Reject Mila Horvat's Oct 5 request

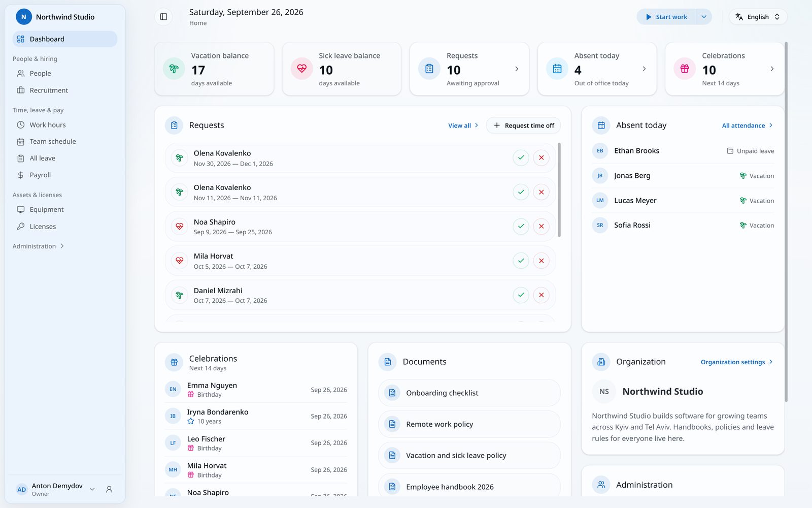click(541, 261)
